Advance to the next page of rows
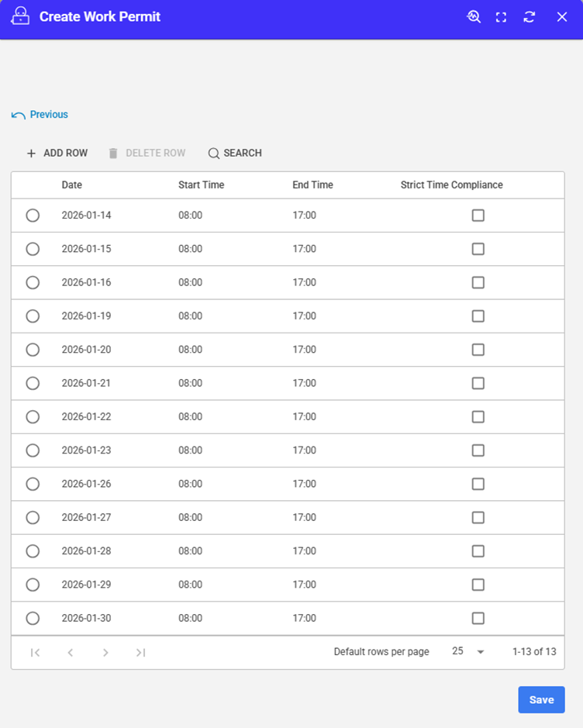This screenshot has height=728, width=583. pos(105,653)
